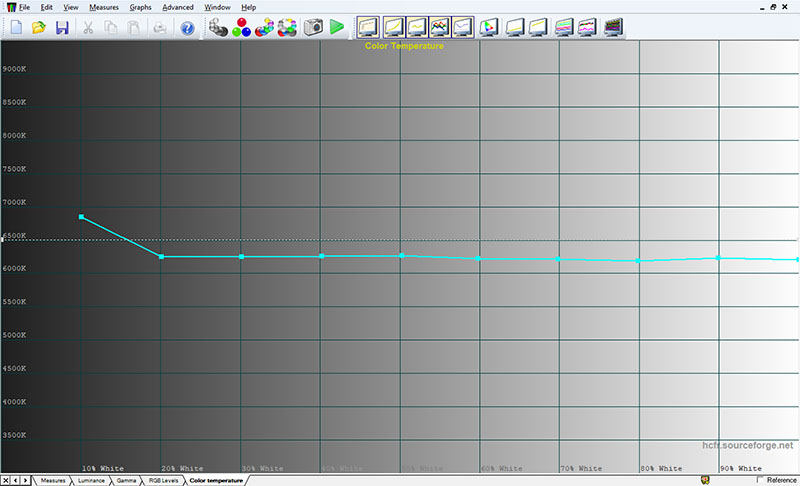
Task: Open help with the blue question mark icon
Action: pos(187,28)
